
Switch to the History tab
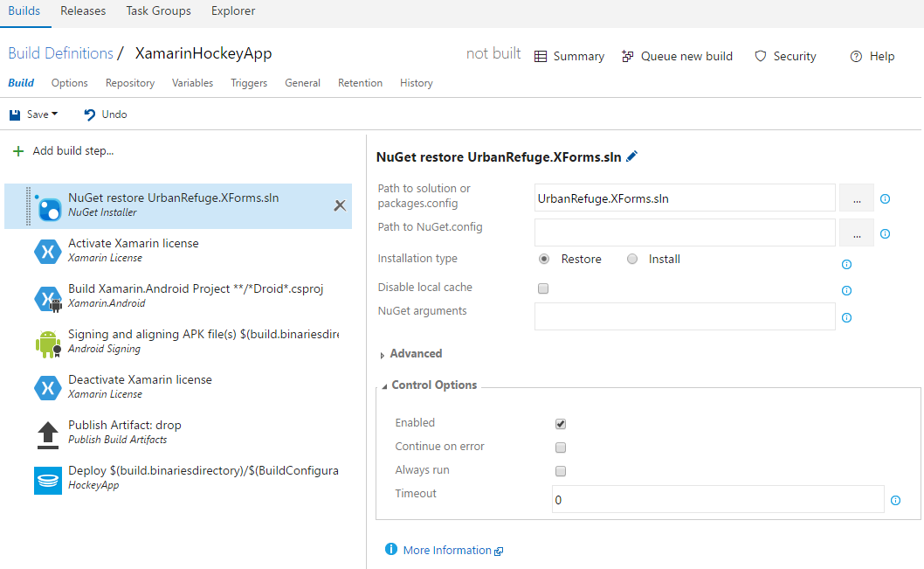click(416, 83)
